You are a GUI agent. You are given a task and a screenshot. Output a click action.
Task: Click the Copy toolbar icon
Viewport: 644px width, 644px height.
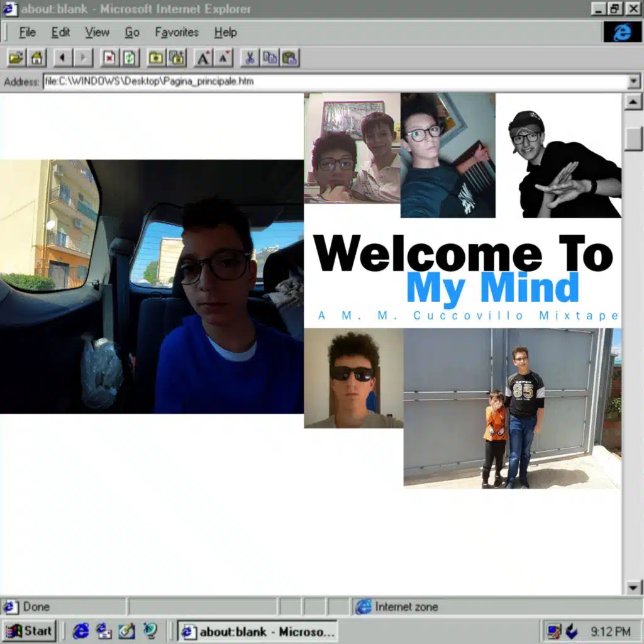269,58
